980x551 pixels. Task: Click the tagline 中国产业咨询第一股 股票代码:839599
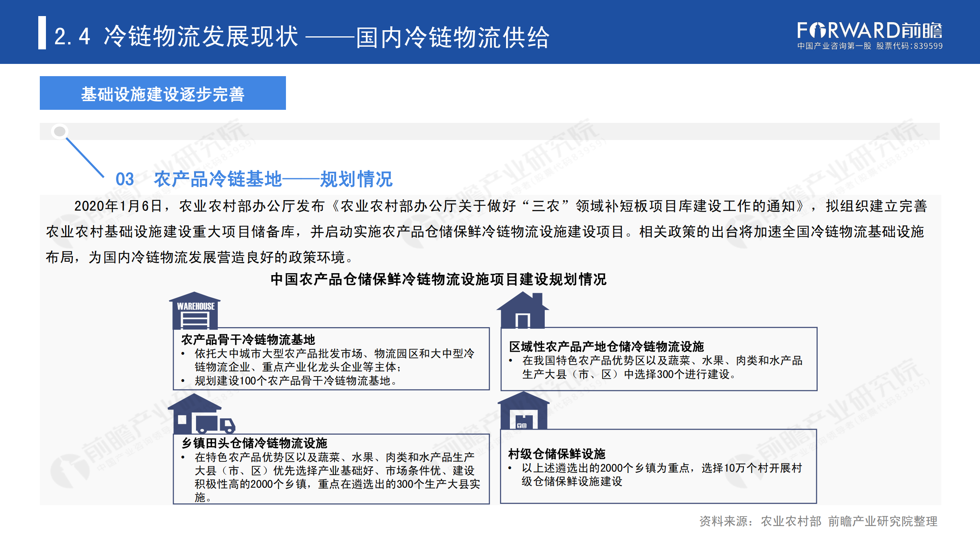[x=870, y=46]
